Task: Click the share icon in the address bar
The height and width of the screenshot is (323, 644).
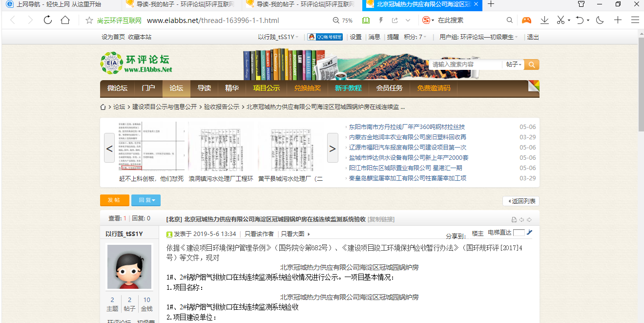Action: tap(395, 21)
